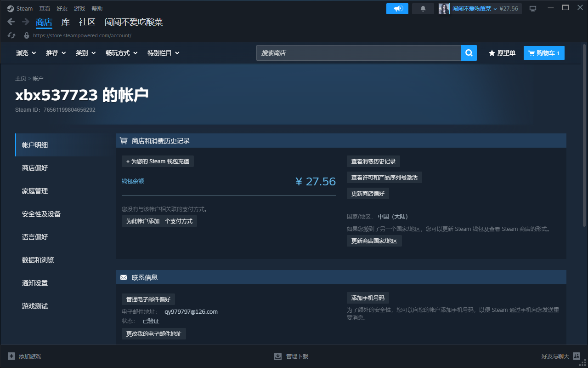The width and height of the screenshot is (588, 368).
Task: Click 商店和消费历史记录 section header
Action: [341, 141]
